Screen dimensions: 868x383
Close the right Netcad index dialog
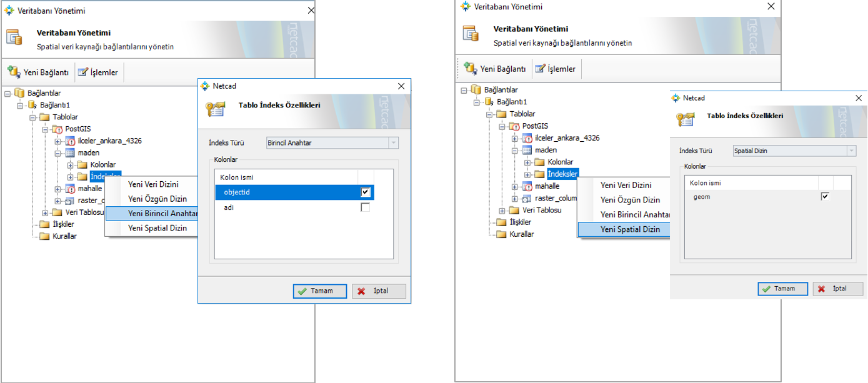[x=859, y=98]
